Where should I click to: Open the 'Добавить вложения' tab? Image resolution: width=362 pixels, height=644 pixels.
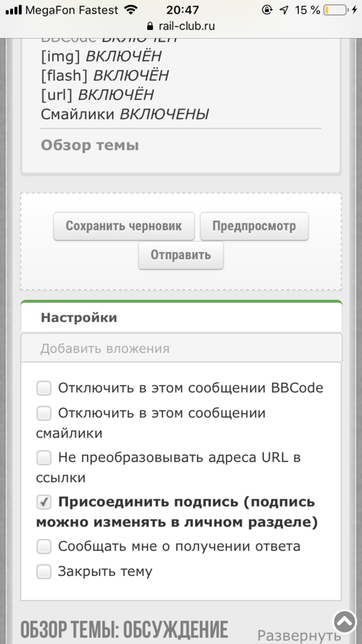click(105, 349)
